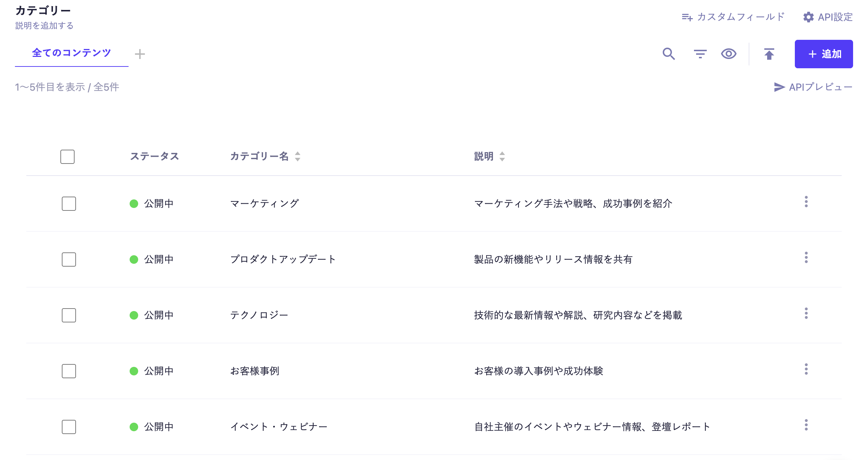Sort by カテゴリー名 column arrows
Screen dimensions: 868x460
click(x=298, y=156)
